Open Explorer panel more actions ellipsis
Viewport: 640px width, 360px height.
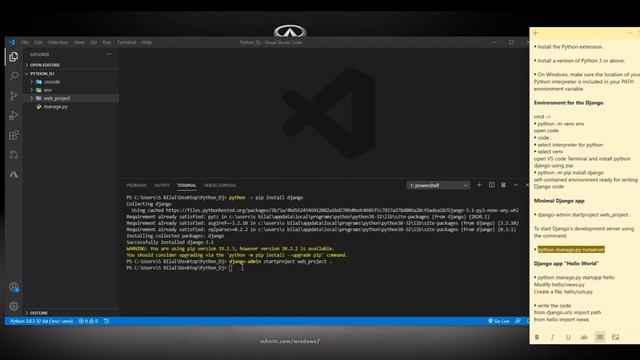[x=109, y=54]
